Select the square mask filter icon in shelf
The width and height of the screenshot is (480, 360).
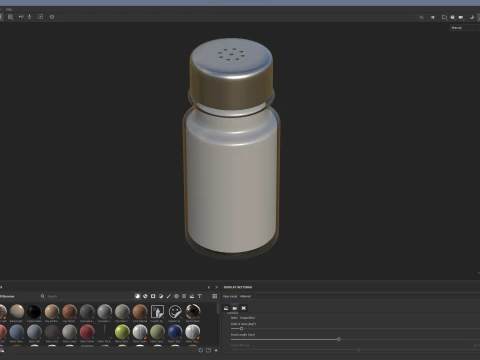coord(153,296)
